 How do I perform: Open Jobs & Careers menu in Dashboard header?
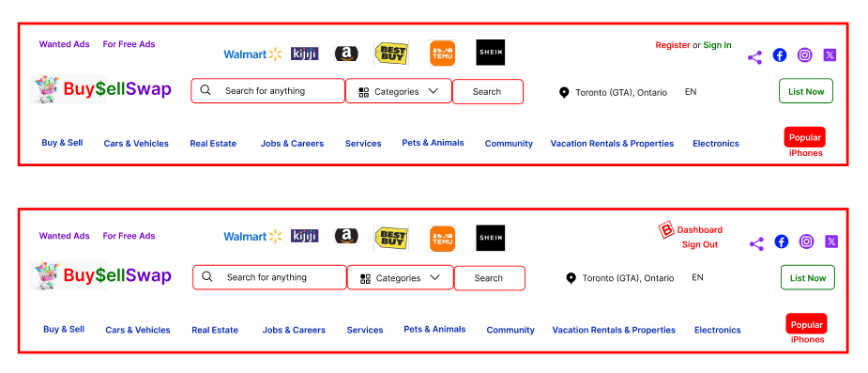pyautogui.click(x=294, y=330)
